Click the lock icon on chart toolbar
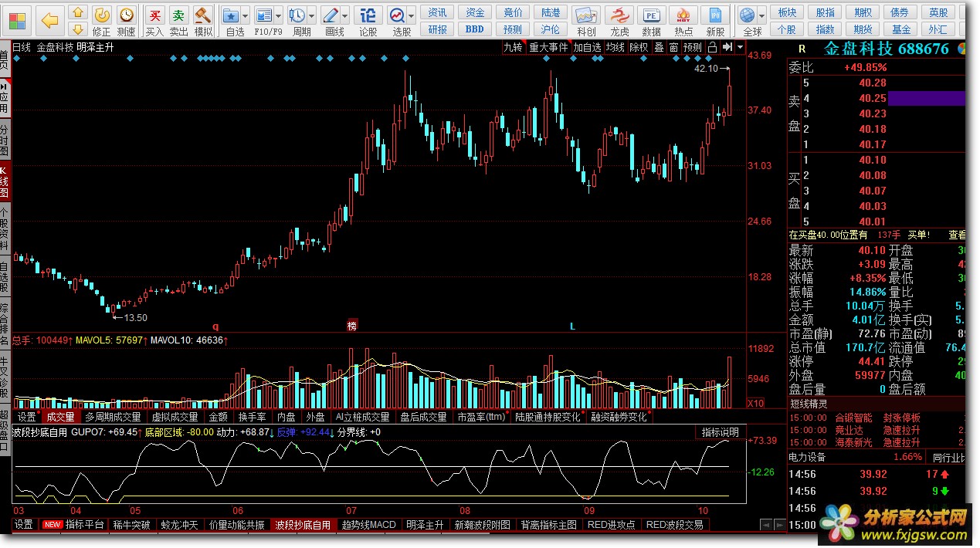 click(x=712, y=47)
